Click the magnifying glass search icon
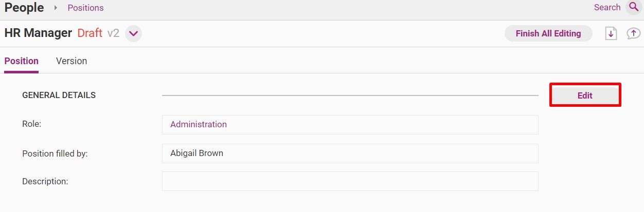 click(x=633, y=7)
